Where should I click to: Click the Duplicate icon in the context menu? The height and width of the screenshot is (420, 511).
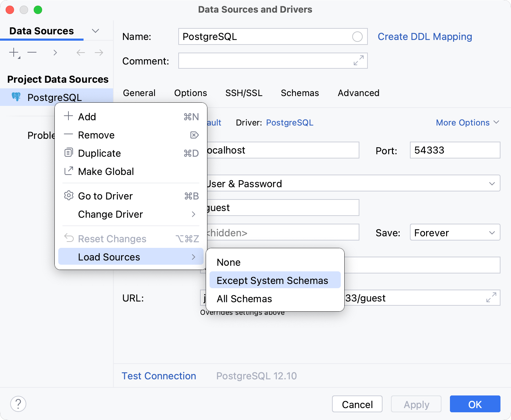[x=69, y=153]
